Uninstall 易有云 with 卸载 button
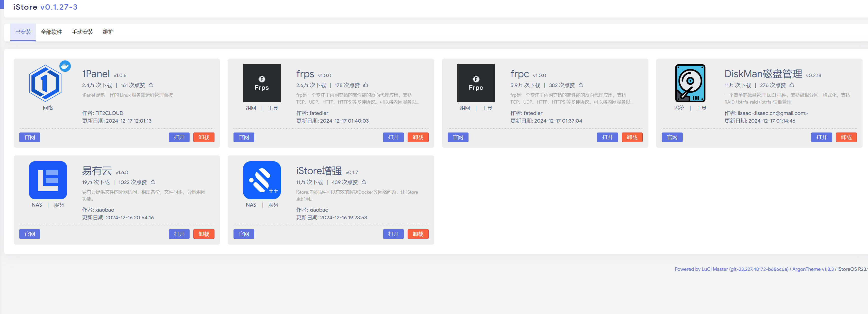The height and width of the screenshot is (314, 868). (x=204, y=234)
